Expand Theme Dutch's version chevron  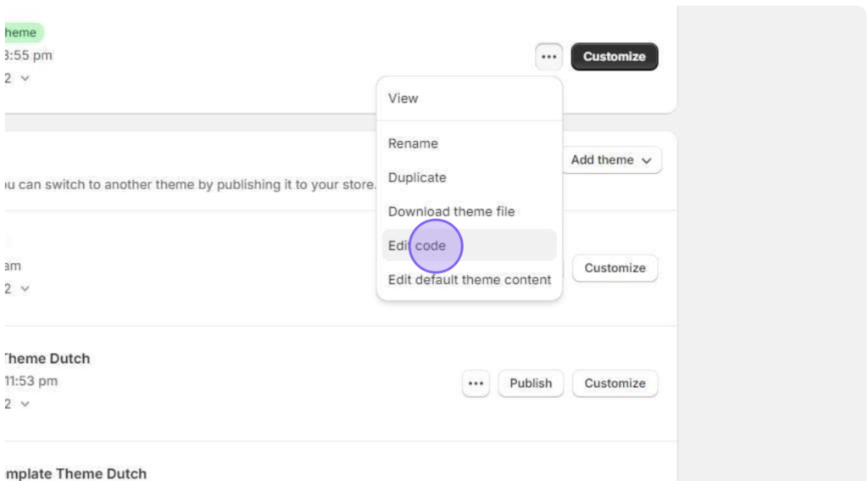[x=25, y=404]
